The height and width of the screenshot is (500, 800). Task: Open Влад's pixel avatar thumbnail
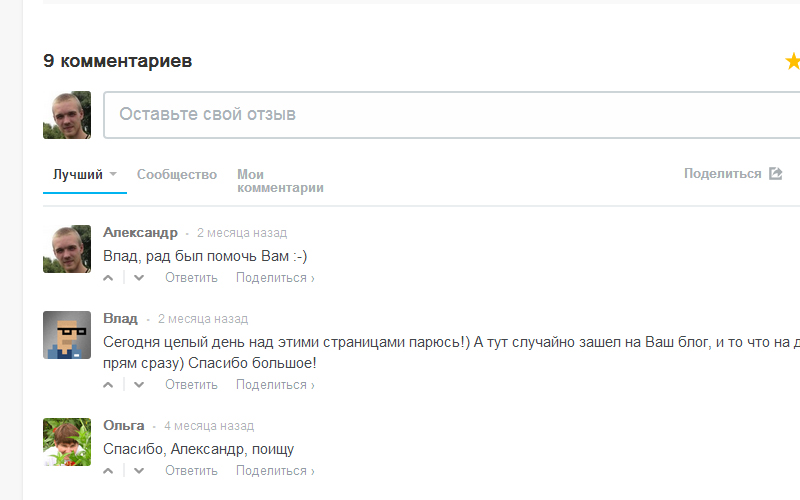tap(67, 334)
